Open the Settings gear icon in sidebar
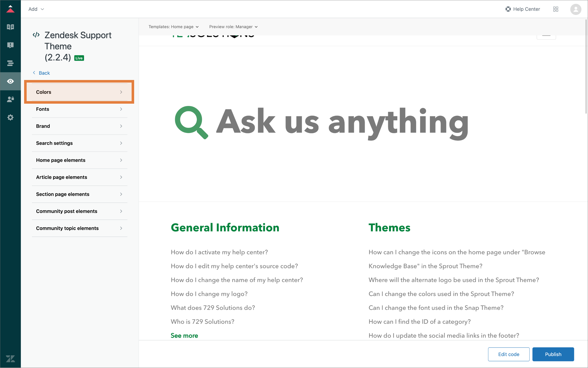 click(x=10, y=117)
